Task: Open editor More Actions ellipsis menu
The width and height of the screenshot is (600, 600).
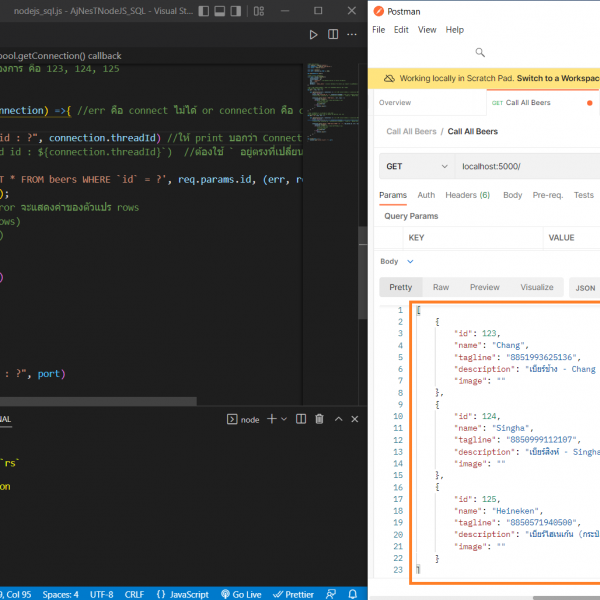Action: (x=353, y=34)
